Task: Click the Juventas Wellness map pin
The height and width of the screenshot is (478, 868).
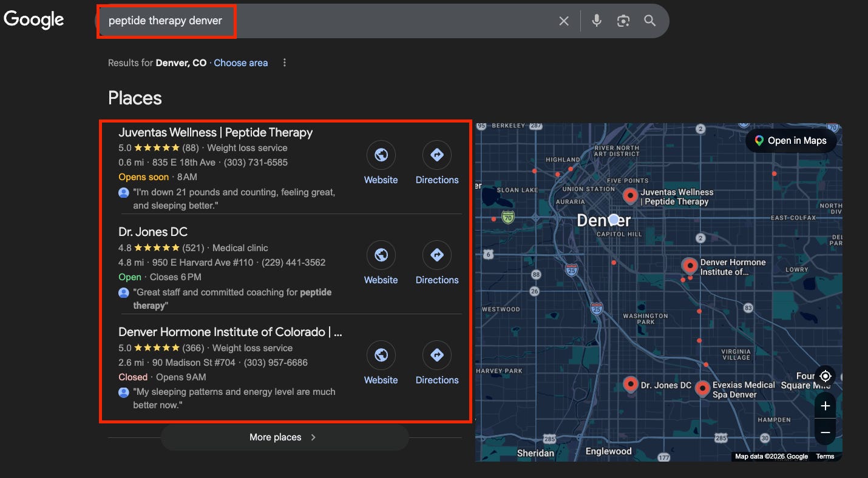Action: (631, 196)
